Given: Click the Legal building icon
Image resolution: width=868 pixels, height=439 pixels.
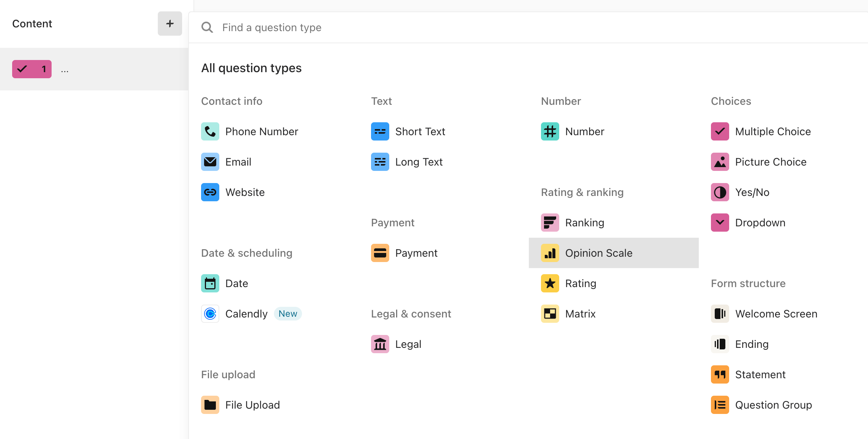Looking at the screenshot, I should pyautogui.click(x=380, y=344).
